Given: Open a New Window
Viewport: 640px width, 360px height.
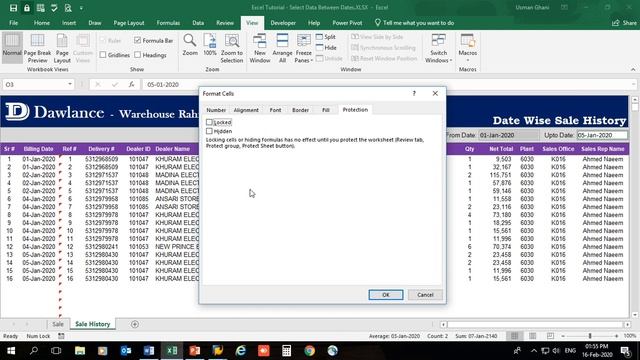Looking at the screenshot, I should coord(260,48).
